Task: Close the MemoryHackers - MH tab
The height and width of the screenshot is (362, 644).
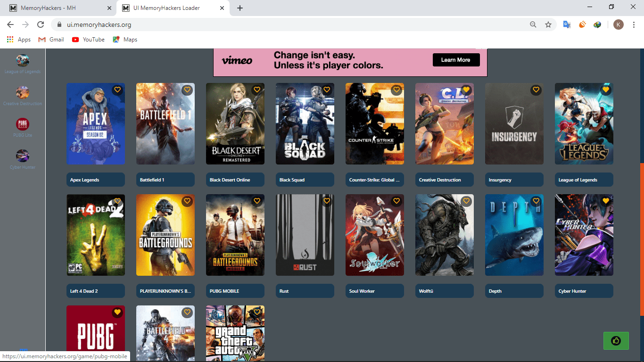Action: 109,8
